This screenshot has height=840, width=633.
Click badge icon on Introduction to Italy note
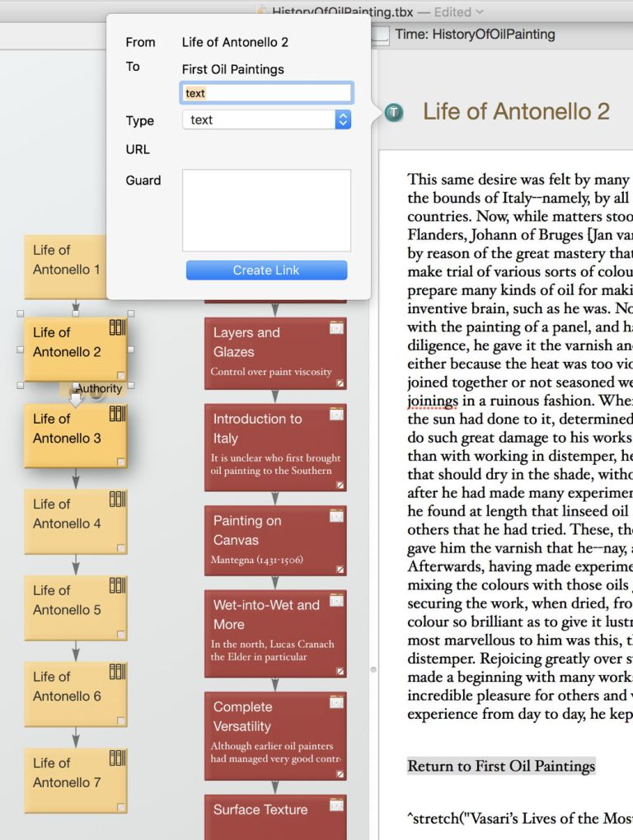(336, 414)
